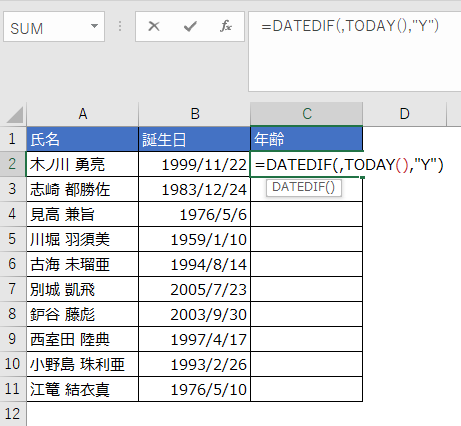Screen dimensions: 461x426
Task: Select column D header
Action: pyautogui.click(x=404, y=114)
